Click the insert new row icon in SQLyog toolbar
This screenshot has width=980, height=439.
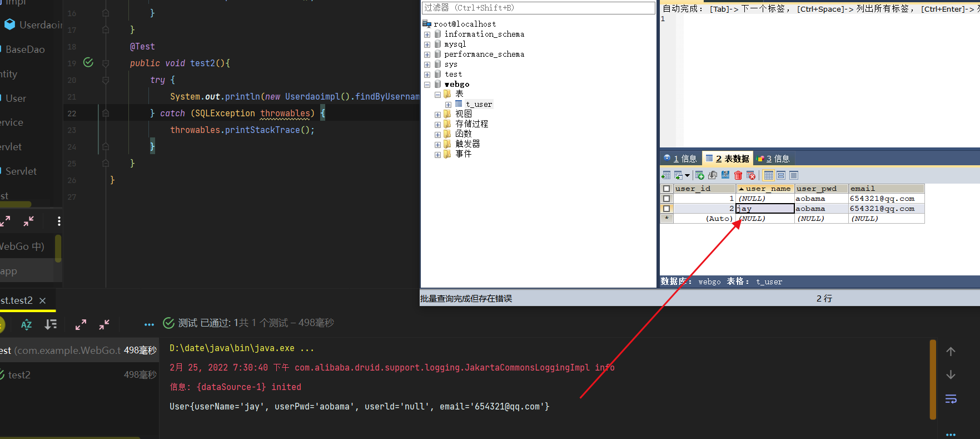click(x=700, y=175)
